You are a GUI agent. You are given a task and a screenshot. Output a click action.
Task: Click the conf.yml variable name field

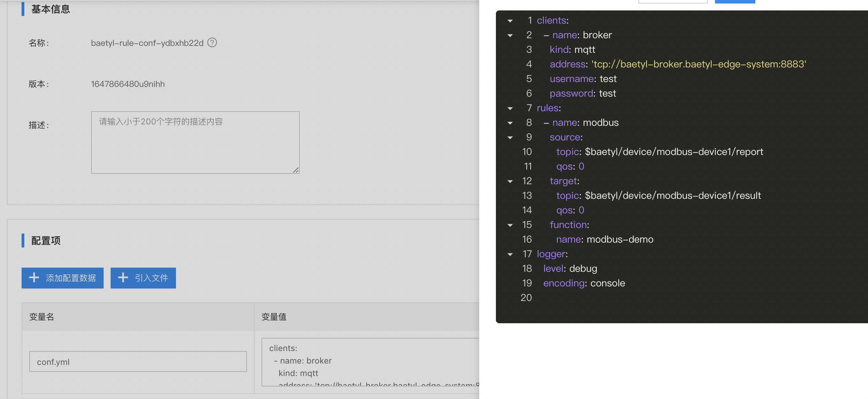pos(138,361)
